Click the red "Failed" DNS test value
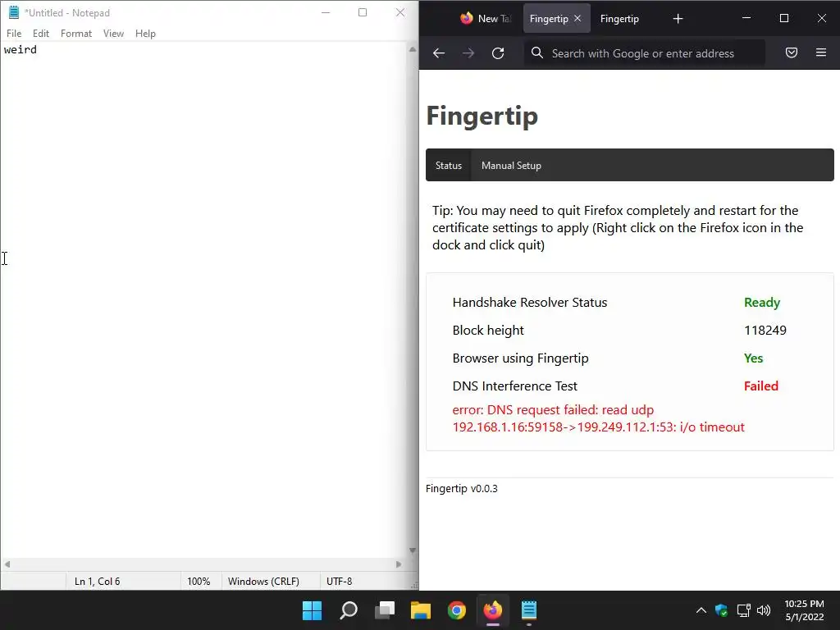 click(x=760, y=386)
